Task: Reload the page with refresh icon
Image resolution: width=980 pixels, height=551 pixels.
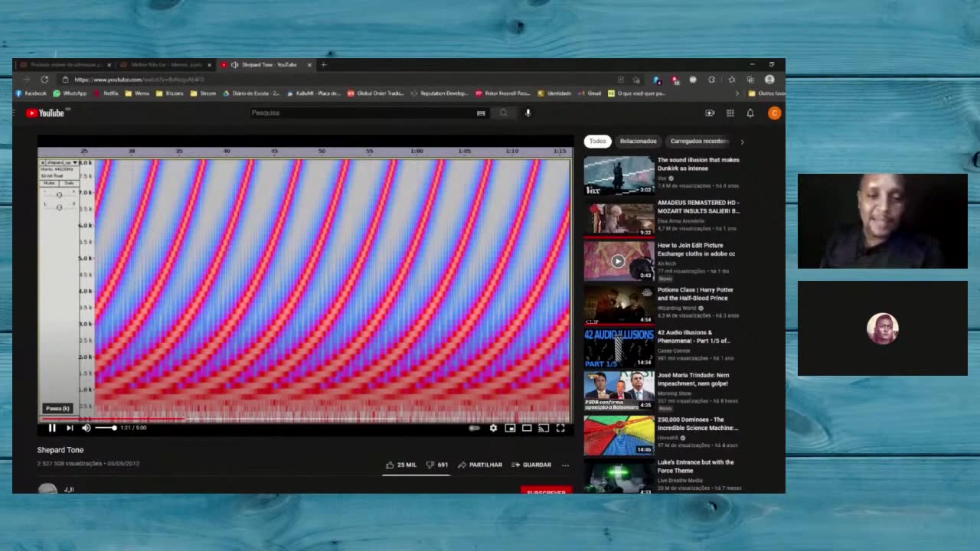Action: point(44,80)
